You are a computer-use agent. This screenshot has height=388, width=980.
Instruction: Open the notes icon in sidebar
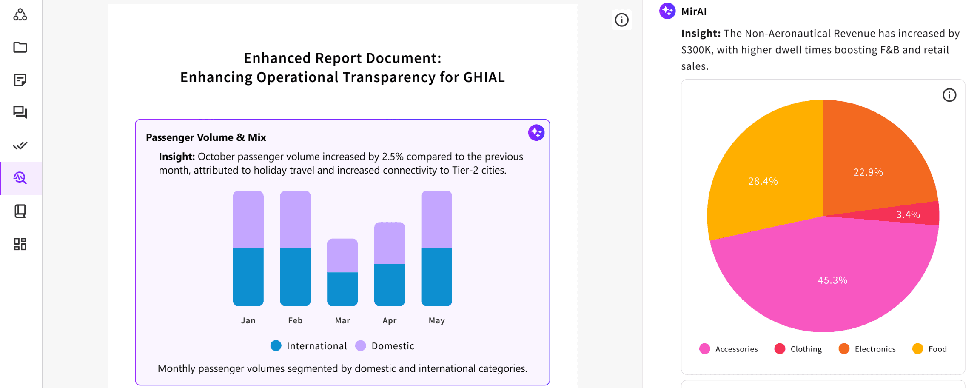20,80
